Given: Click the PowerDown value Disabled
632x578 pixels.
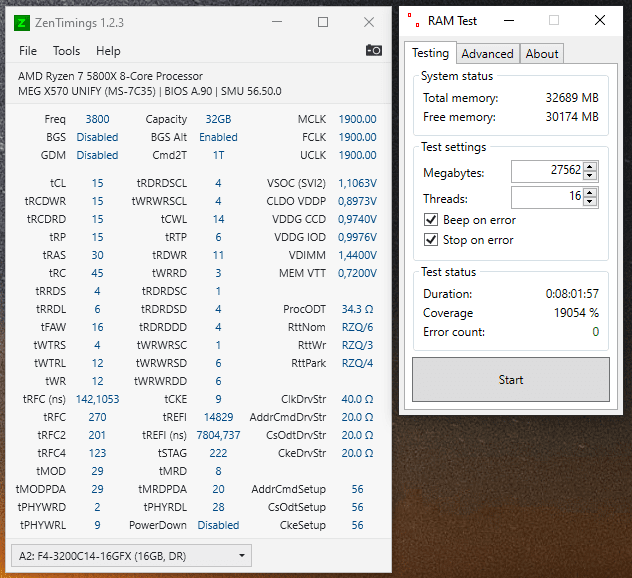Looking at the screenshot, I should click(218, 525).
